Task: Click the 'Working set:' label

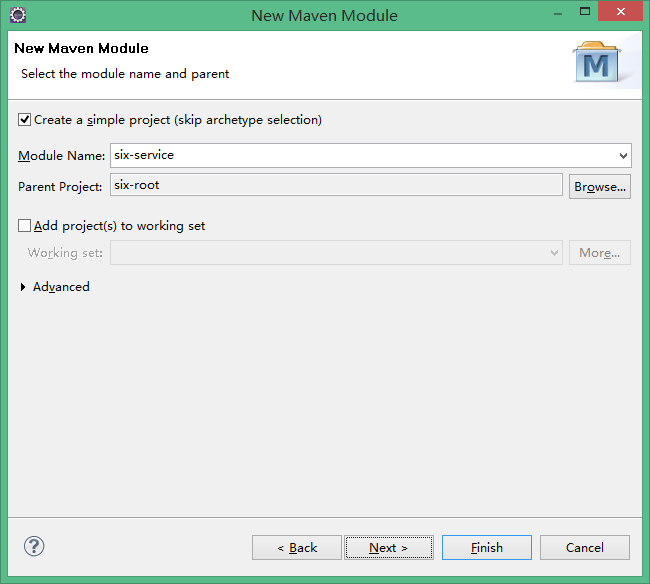Action: point(65,253)
